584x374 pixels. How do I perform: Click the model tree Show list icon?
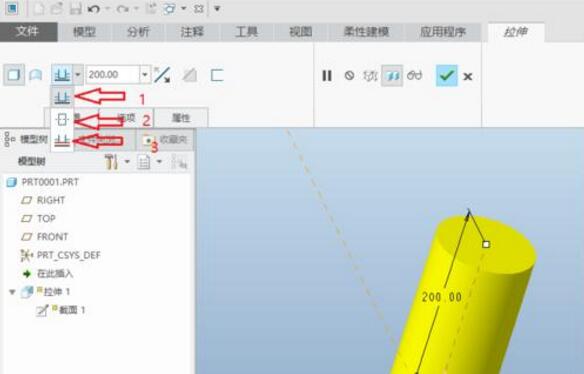[x=143, y=162]
